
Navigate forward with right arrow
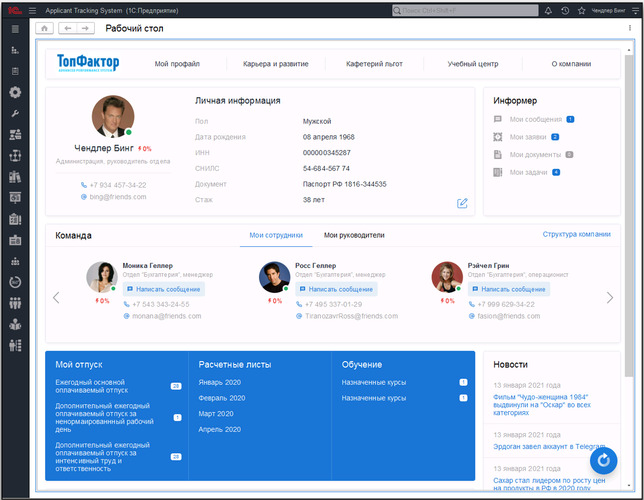point(85,28)
